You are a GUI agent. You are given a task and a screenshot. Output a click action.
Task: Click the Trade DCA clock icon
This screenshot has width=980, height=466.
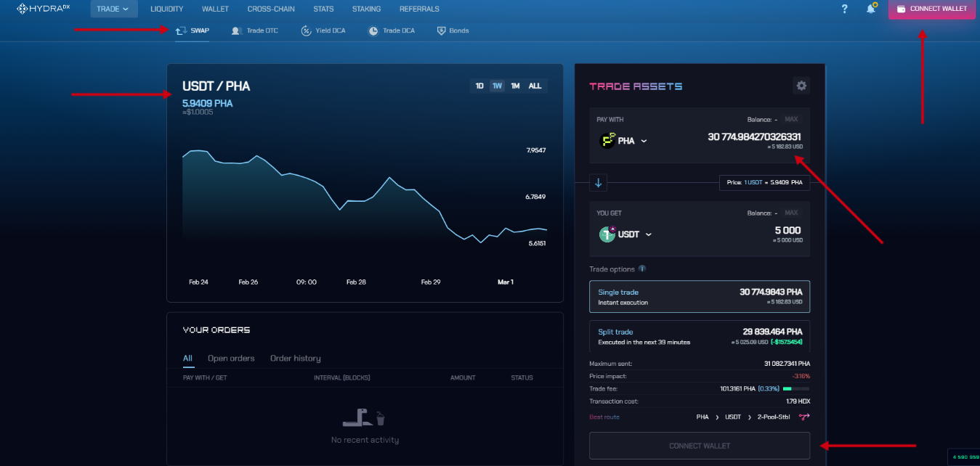point(373,30)
